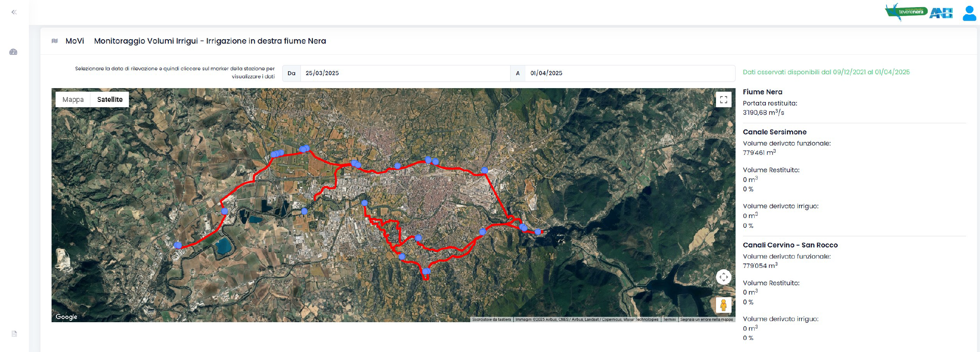
Task: Collapse the sidebar with double chevron
Action: click(14, 12)
